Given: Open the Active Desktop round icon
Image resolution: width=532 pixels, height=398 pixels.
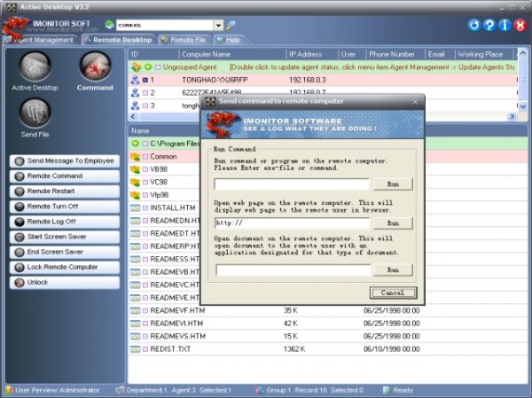Looking at the screenshot, I should (x=35, y=66).
